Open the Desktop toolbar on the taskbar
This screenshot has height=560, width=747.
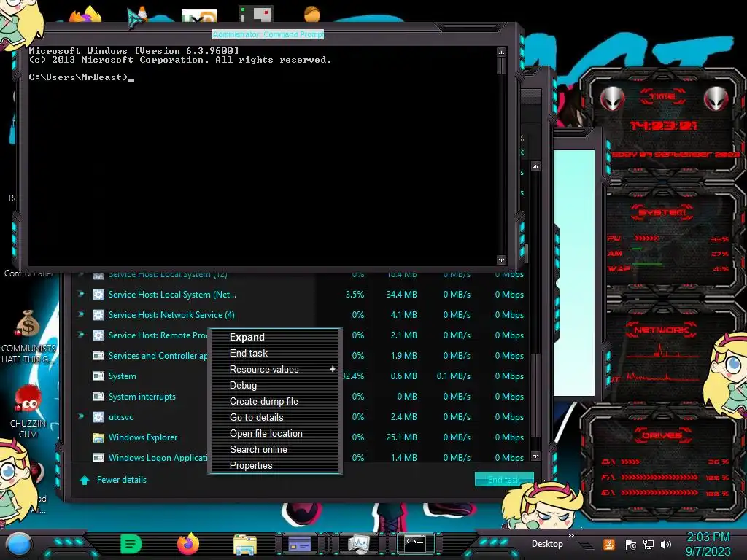pos(547,544)
